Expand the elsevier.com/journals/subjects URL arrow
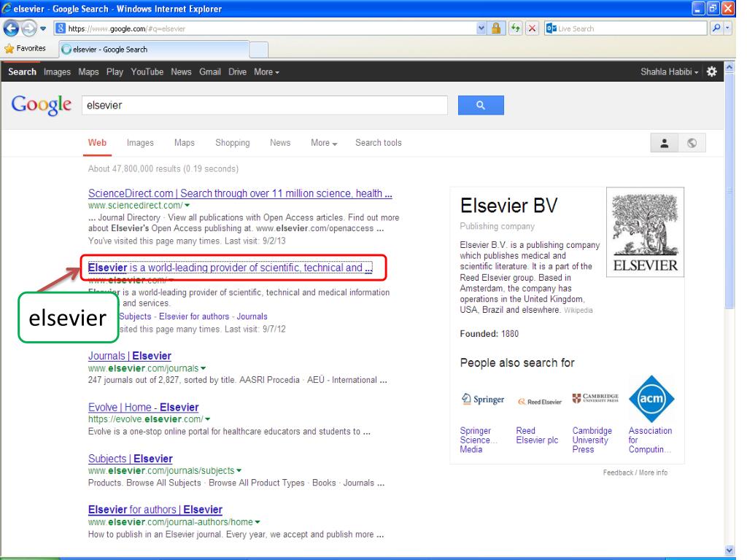The image size is (747, 560). click(239, 470)
